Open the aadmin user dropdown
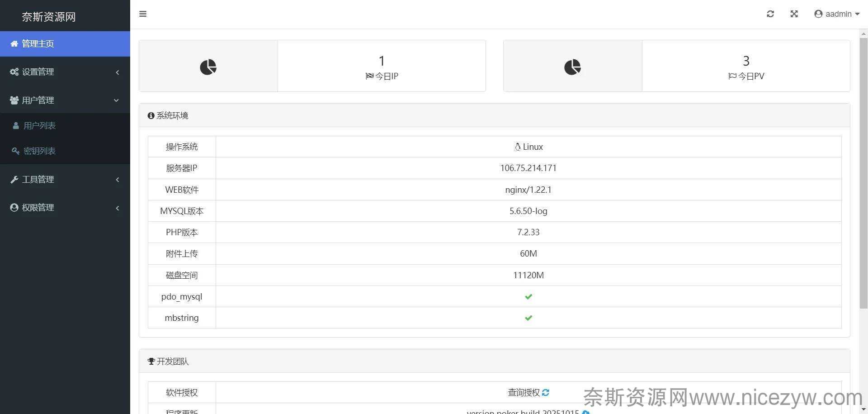 (x=837, y=14)
